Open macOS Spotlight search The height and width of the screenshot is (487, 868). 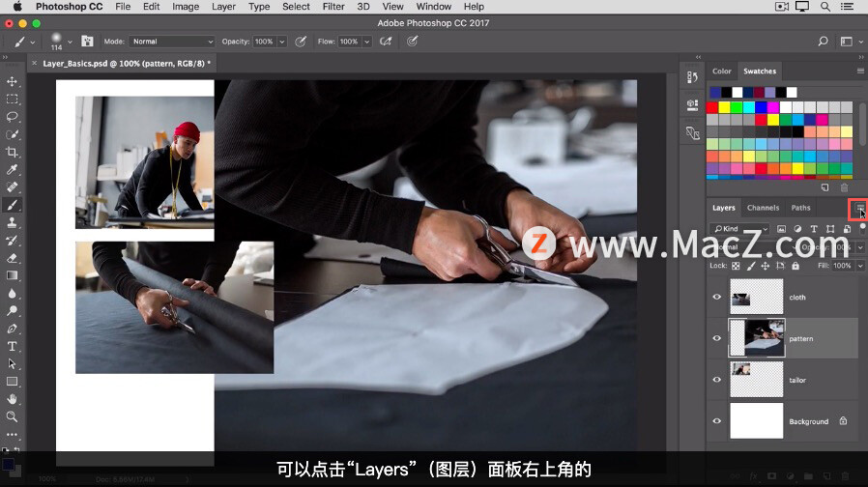point(825,7)
